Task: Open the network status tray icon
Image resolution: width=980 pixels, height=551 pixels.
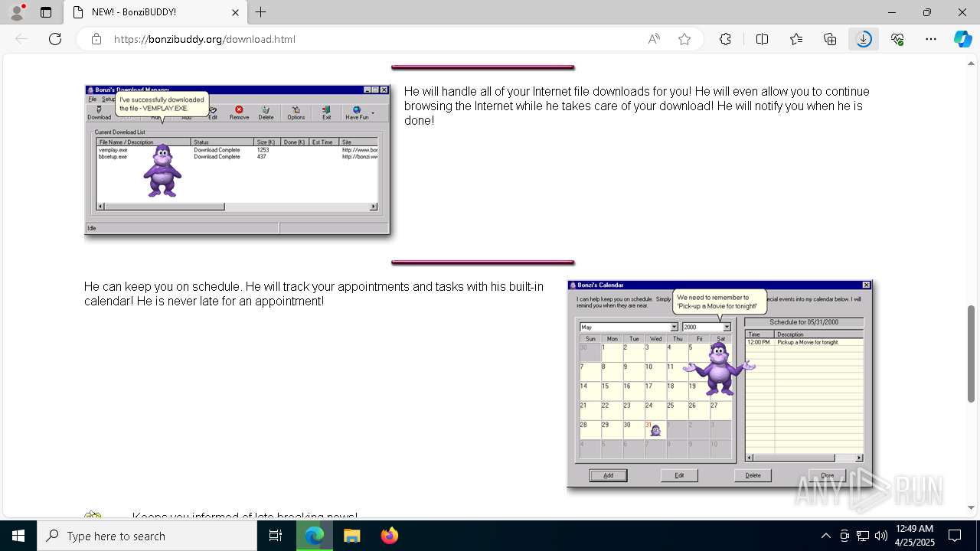Action: 863,536
